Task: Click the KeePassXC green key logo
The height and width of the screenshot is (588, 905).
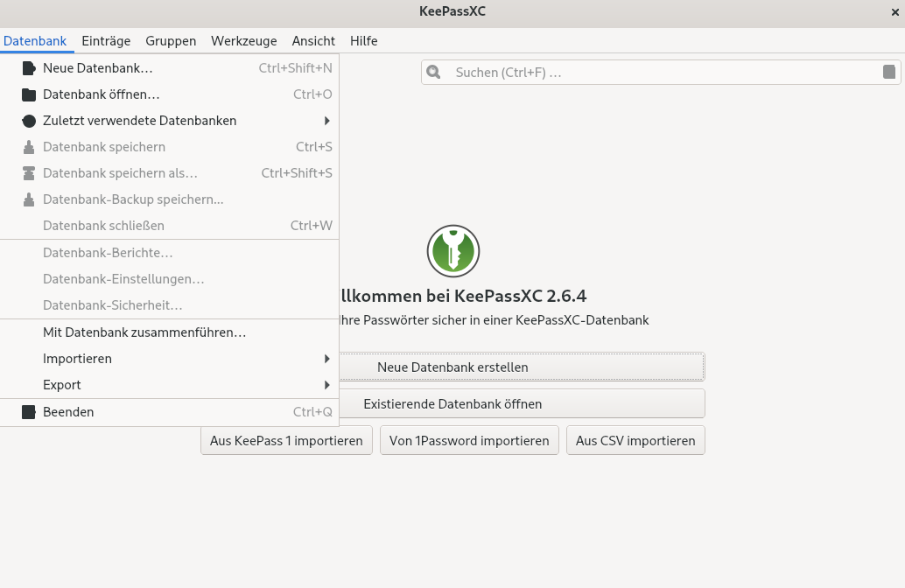Action: pyautogui.click(x=452, y=251)
